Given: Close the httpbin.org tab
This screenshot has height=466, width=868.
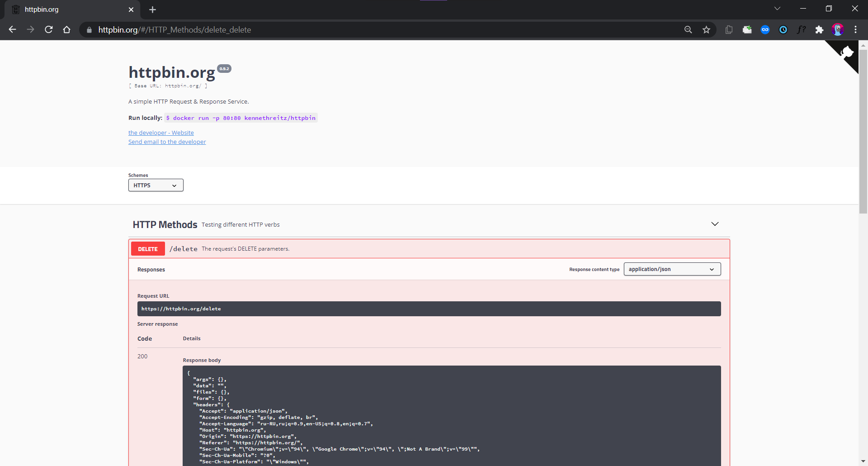Looking at the screenshot, I should click(x=131, y=10).
